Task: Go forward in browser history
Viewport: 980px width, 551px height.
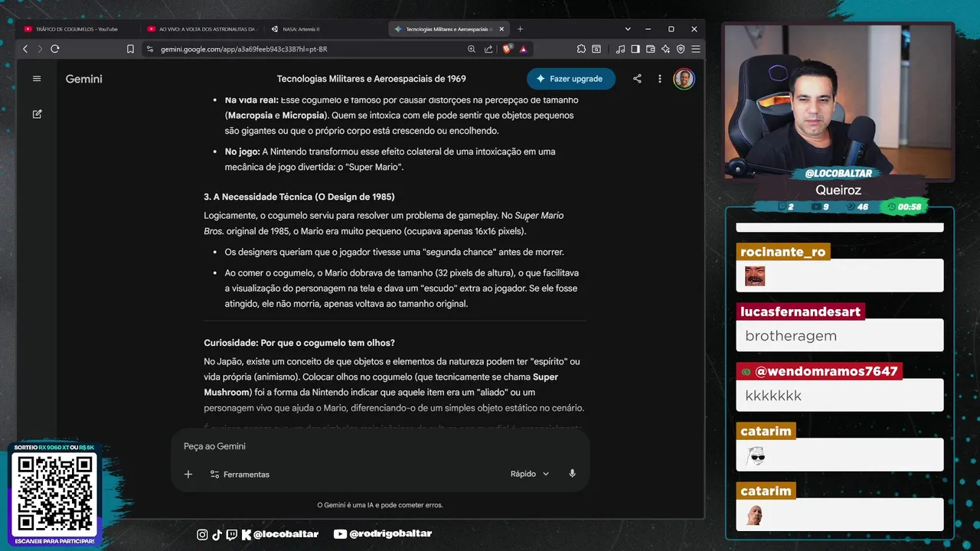Action: pyautogui.click(x=40, y=49)
